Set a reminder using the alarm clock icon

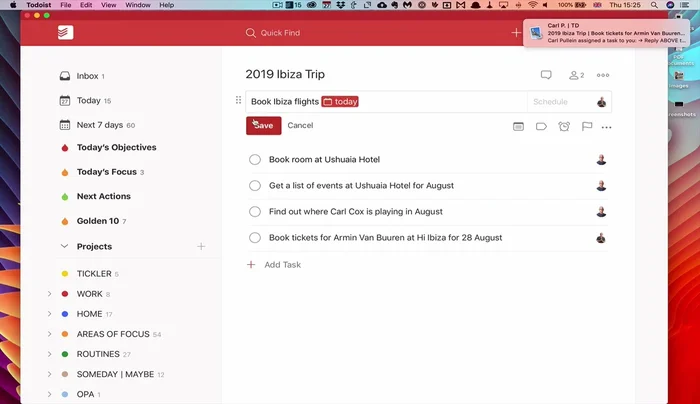tap(564, 127)
